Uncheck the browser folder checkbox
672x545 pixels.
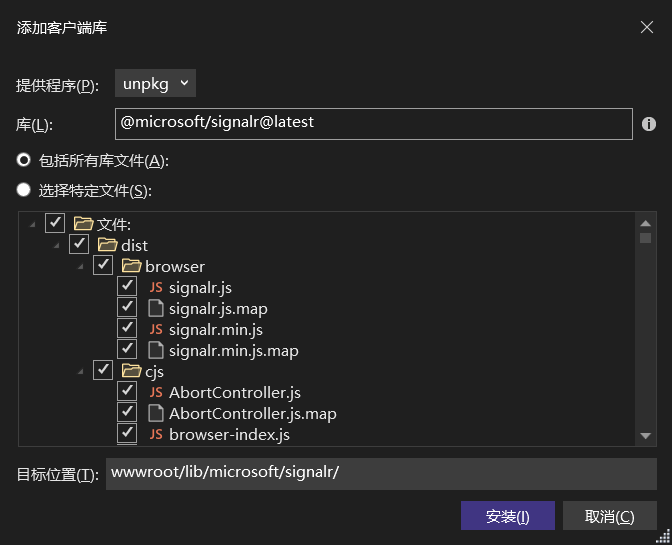coord(103,265)
